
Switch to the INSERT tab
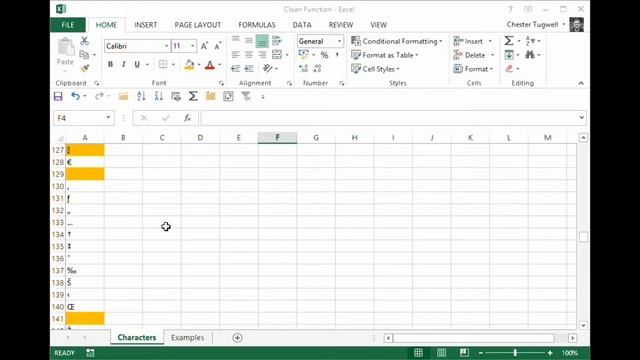pos(146,25)
